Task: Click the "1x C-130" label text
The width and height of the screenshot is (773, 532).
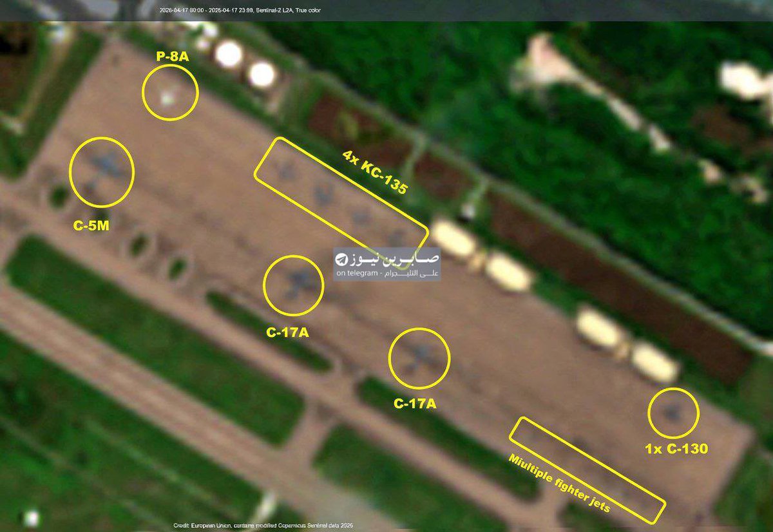Action: click(x=676, y=449)
